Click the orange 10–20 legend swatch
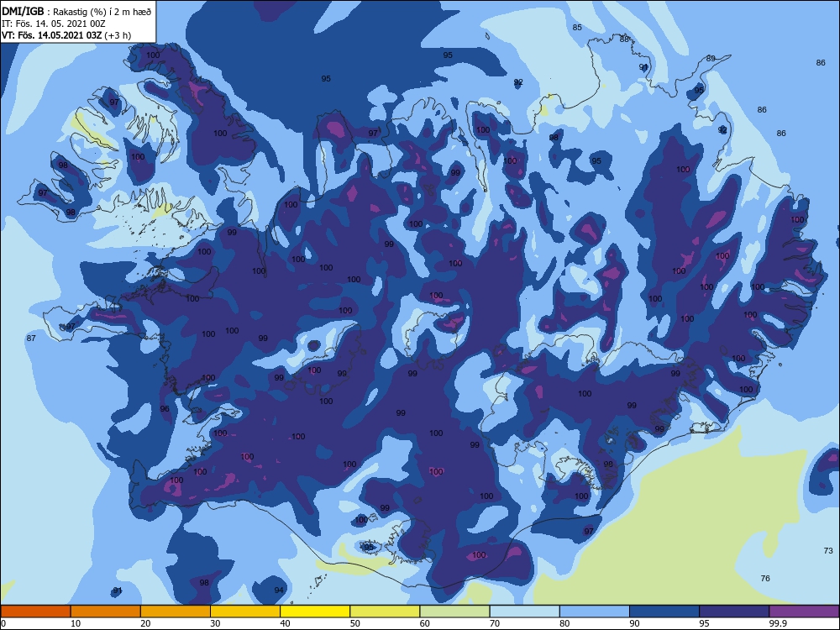840x630 pixels. tap(106, 612)
